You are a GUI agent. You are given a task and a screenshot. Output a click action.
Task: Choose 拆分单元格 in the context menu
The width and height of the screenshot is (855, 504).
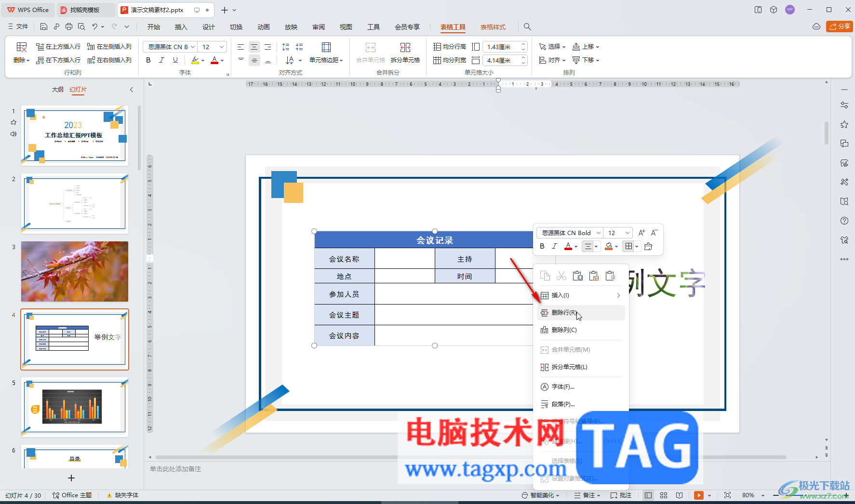[x=581, y=367]
